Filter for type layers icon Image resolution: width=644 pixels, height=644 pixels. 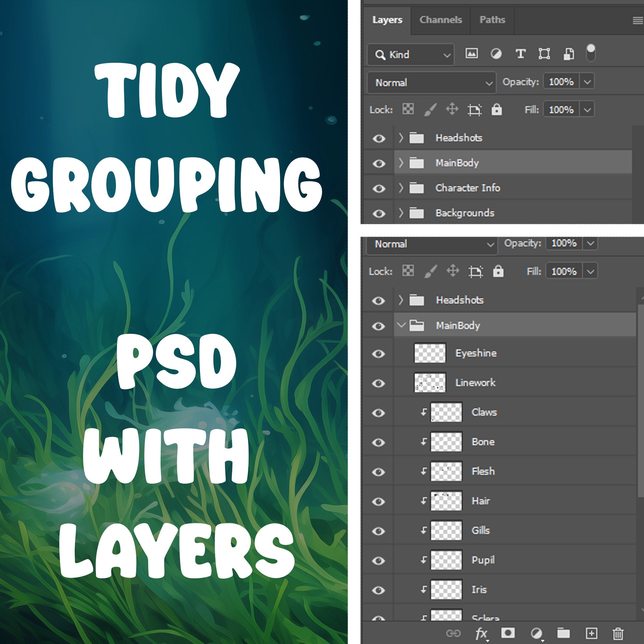pyautogui.click(x=520, y=53)
